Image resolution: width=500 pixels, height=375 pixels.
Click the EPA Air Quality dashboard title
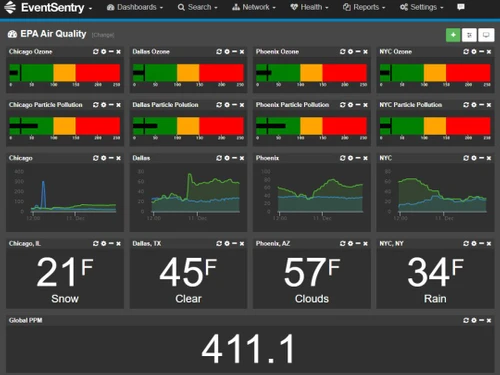coord(53,34)
